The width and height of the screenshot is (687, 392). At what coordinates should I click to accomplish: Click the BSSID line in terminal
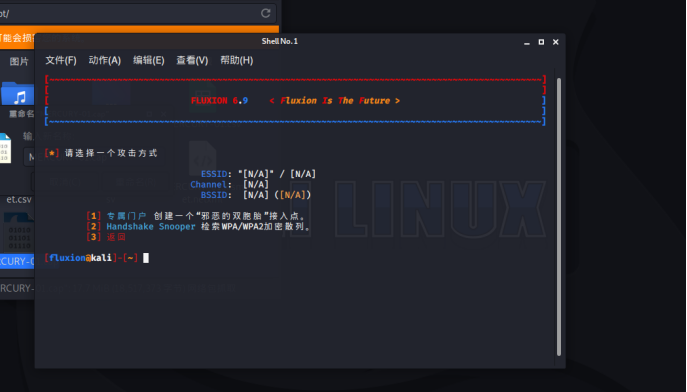click(255, 195)
